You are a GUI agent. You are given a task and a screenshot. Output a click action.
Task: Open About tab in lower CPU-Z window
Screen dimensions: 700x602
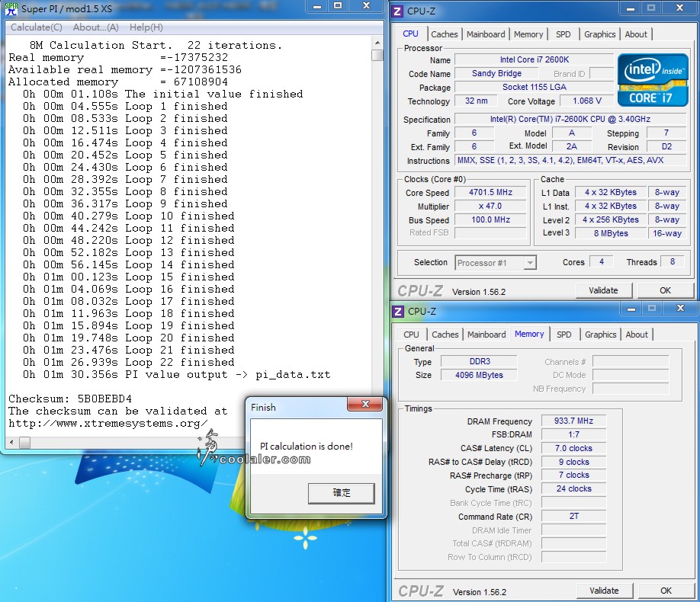(x=637, y=335)
